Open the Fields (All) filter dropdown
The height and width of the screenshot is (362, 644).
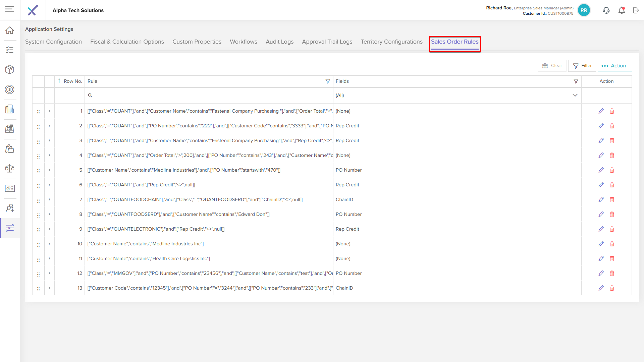click(575, 95)
